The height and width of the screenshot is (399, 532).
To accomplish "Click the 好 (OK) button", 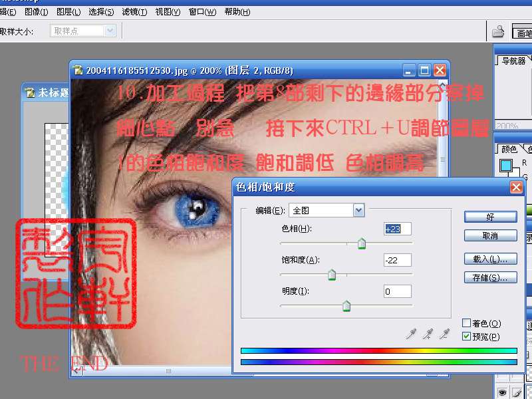I will pos(490,217).
